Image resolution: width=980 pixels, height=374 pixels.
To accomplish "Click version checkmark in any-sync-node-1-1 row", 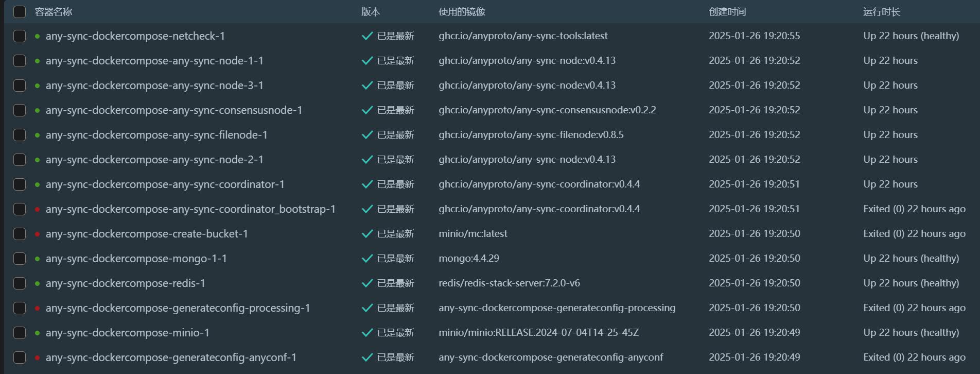I will [367, 61].
